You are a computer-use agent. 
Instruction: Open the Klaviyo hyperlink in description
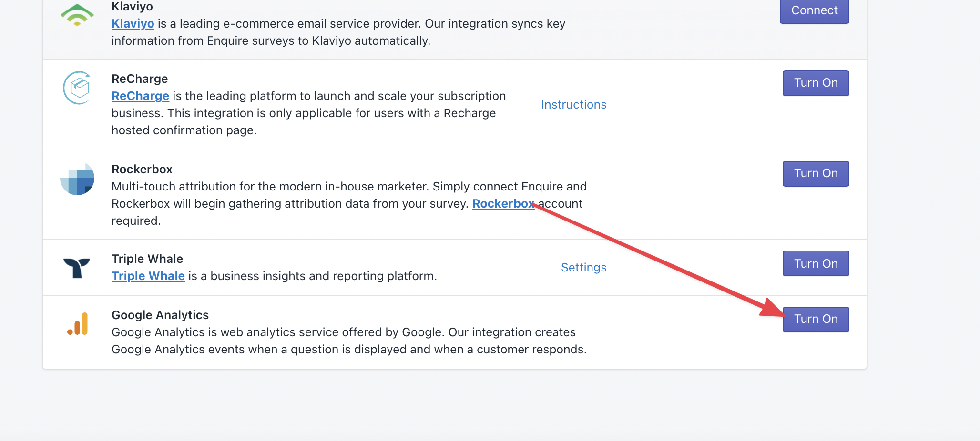133,24
